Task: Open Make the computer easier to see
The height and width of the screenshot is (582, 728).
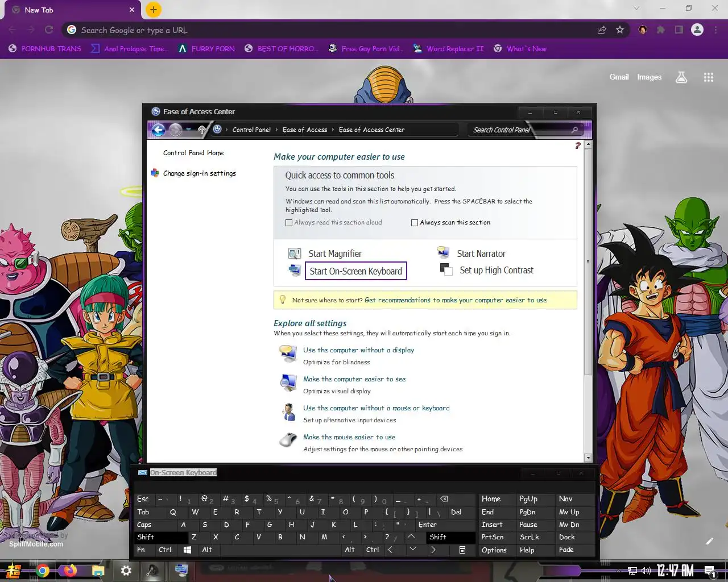Action: (x=354, y=379)
